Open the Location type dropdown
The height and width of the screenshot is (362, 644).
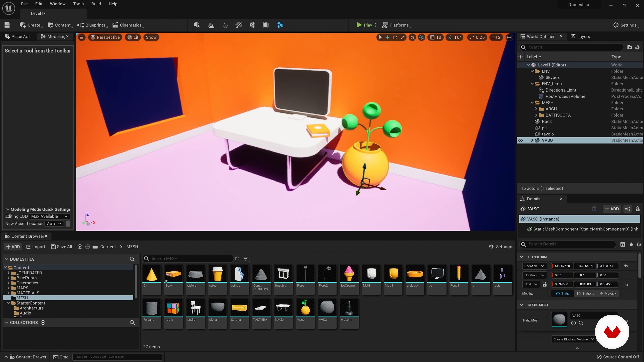pos(534,266)
